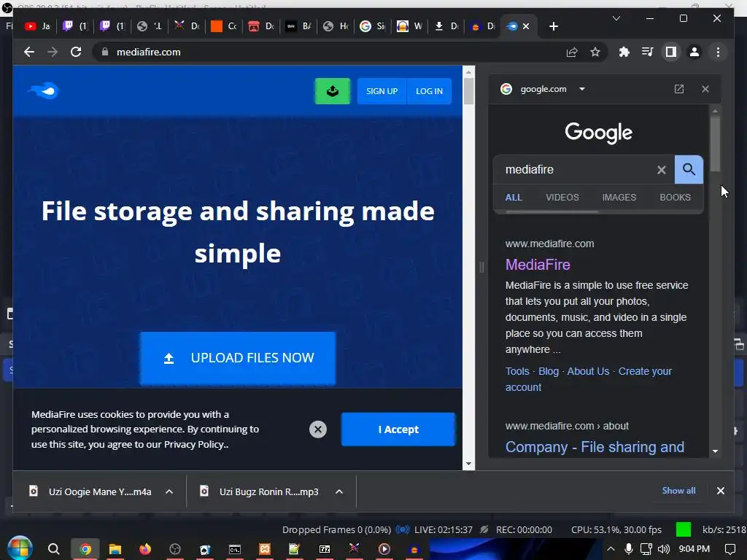Open the Tools sitelink
Image resolution: width=747 pixels, height=560 pixels.
(517, 371)
